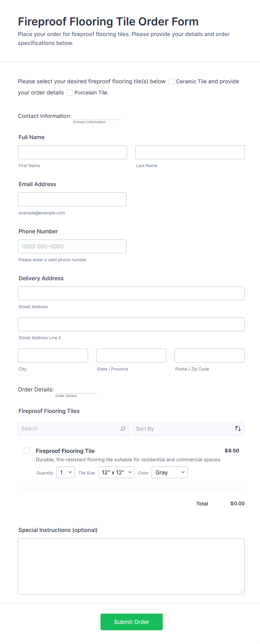This screenshot has width=260, height=644.
Task: Click the Phone Number field
Action: point(72,246)
